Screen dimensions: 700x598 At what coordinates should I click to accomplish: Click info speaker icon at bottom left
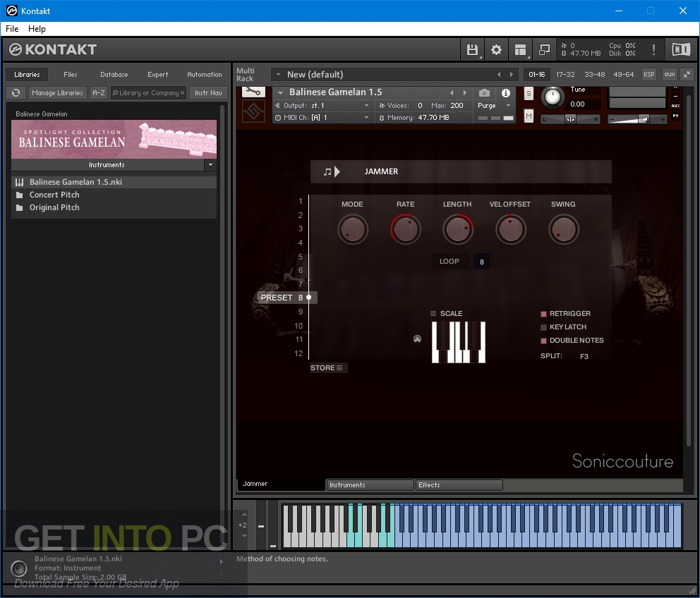[19, 568]
